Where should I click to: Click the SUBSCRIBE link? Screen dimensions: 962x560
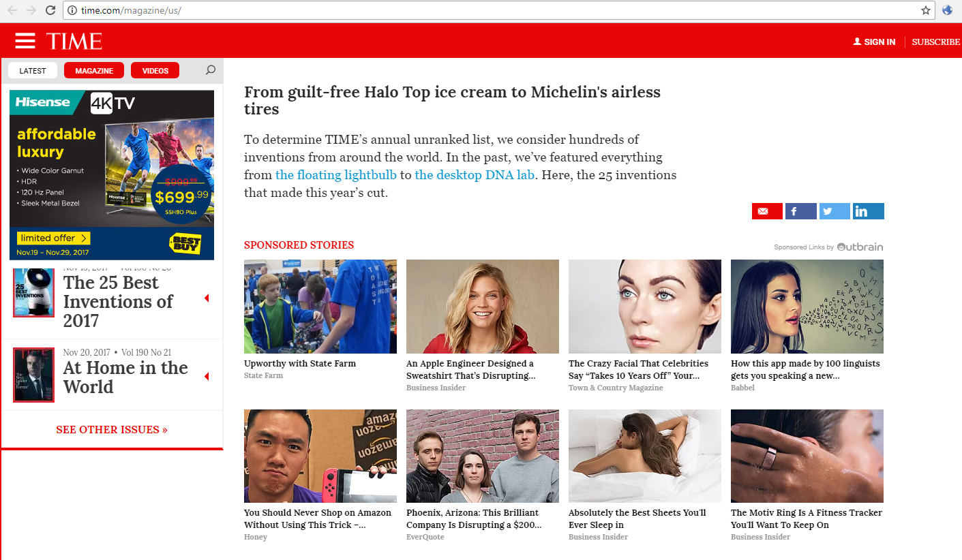(x=936, y=42)
